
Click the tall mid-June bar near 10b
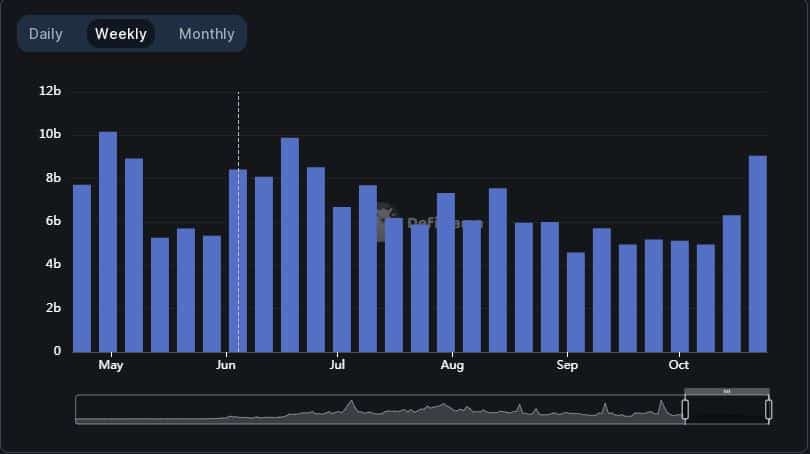click(290, 245)
